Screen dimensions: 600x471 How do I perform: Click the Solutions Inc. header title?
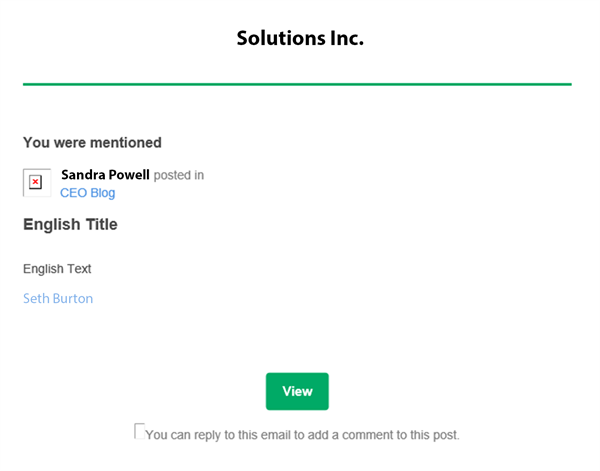click(x=300, y=39)
